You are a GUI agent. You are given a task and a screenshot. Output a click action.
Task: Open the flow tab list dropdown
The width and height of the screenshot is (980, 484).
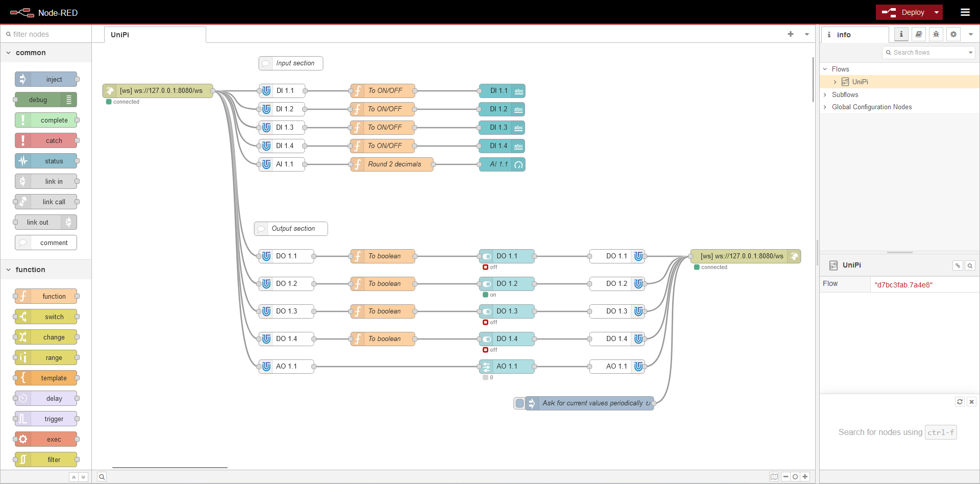pyautogui.click(x=807, y=34)
